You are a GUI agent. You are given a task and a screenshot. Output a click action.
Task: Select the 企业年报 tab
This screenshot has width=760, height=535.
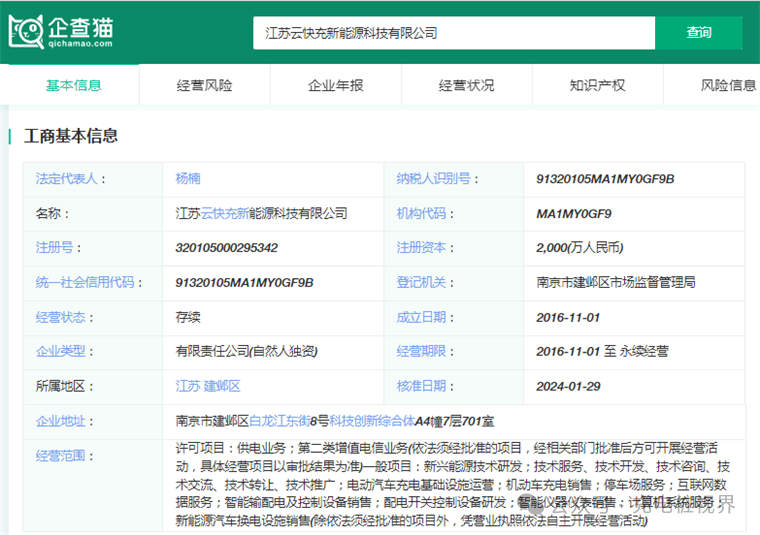335,85
